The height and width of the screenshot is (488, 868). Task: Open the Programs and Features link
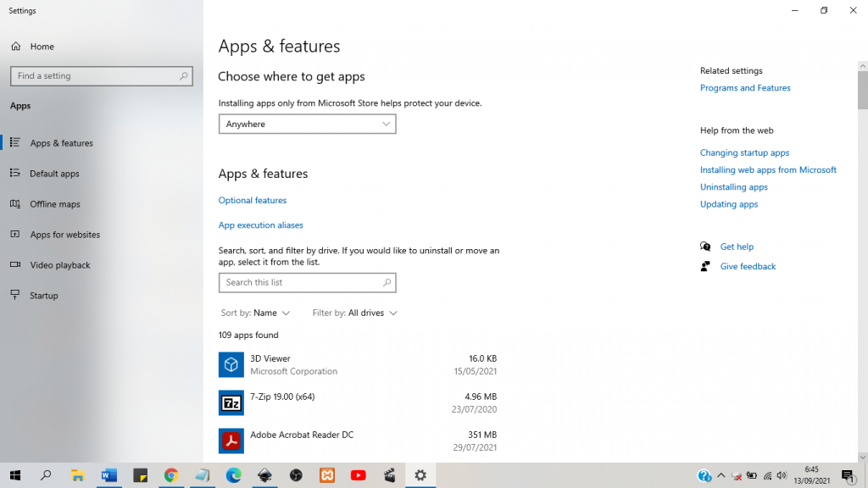(x=745, y=88)
